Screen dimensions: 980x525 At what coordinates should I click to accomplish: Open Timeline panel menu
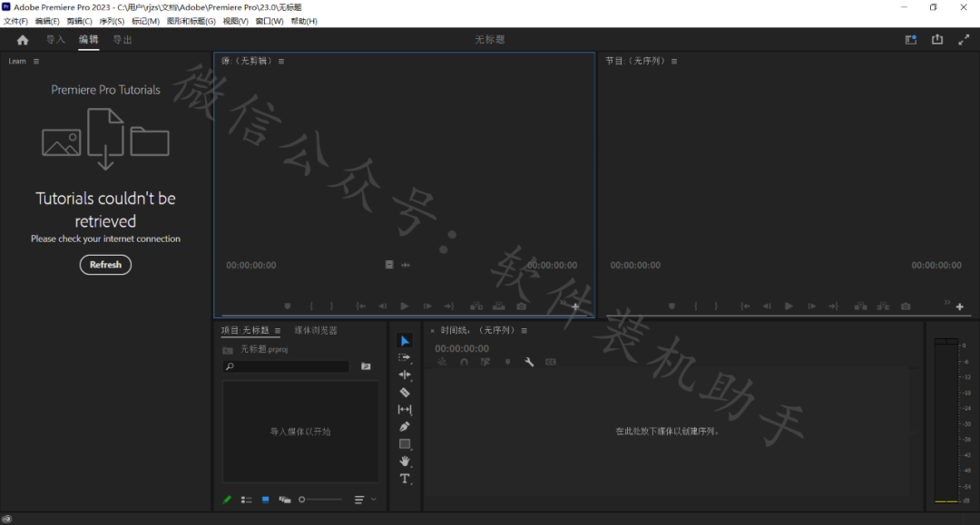point(524,331)
